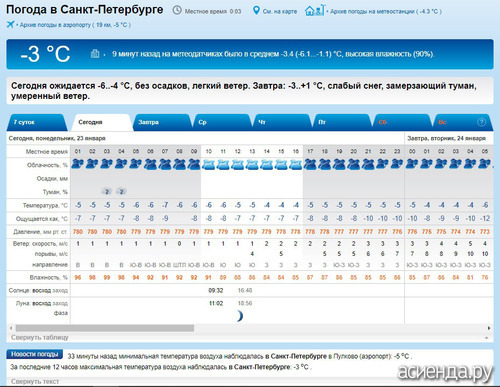
Task: Click the horizontal scrollbar left arrow
Action: point(11,328)
